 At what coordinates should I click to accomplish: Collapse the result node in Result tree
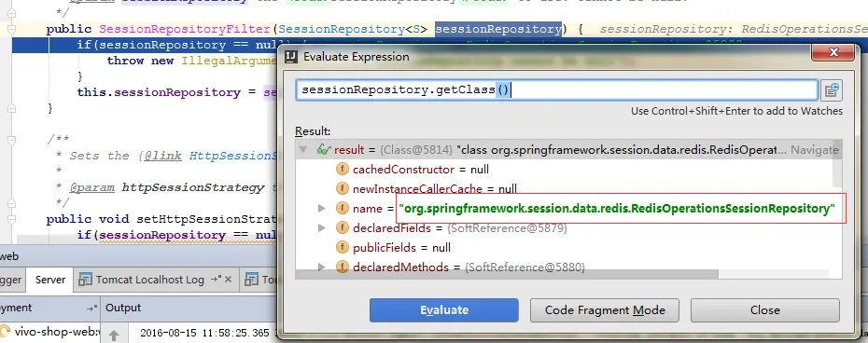tap(302, 149)
